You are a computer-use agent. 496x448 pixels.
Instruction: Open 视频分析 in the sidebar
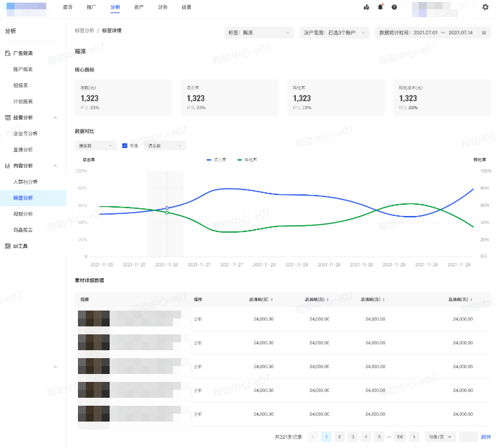click(22, 214)
